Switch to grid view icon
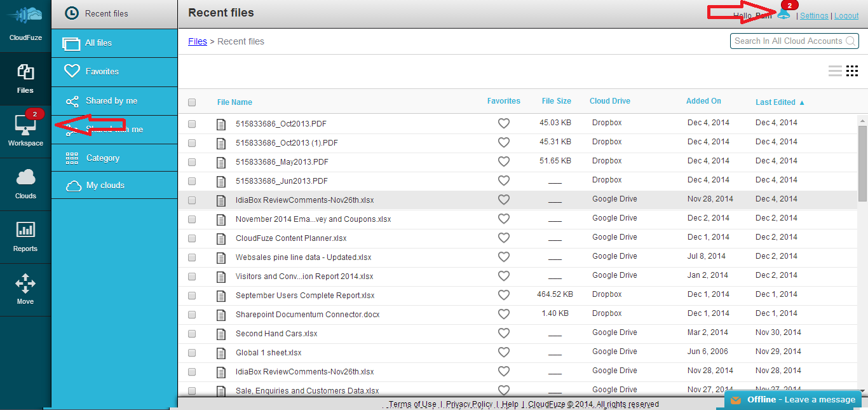Screen dimensions: 868x410 (852, 71)
